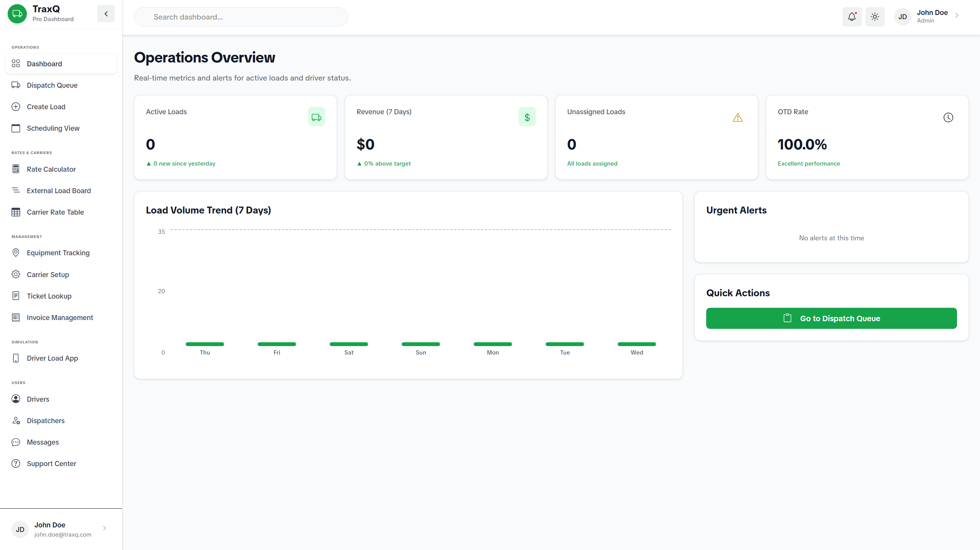Toggle light/dark theme with the sun icon
The width and height of the screenshot is (980, 550).
(x=875, y=16)
